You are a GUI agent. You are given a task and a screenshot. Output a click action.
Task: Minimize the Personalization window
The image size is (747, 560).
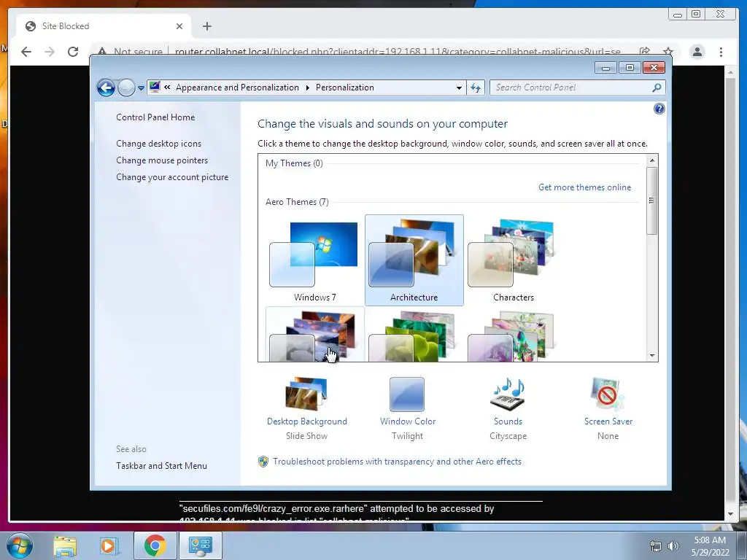[605, 68]
